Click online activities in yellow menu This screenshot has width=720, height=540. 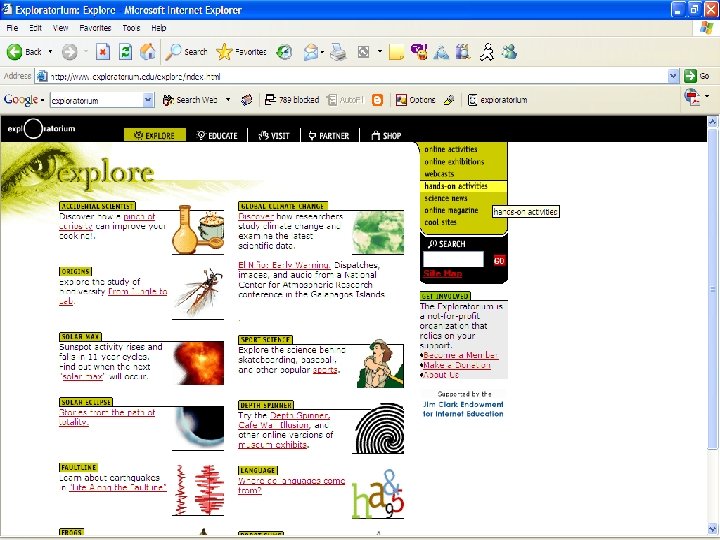[450, 149]
